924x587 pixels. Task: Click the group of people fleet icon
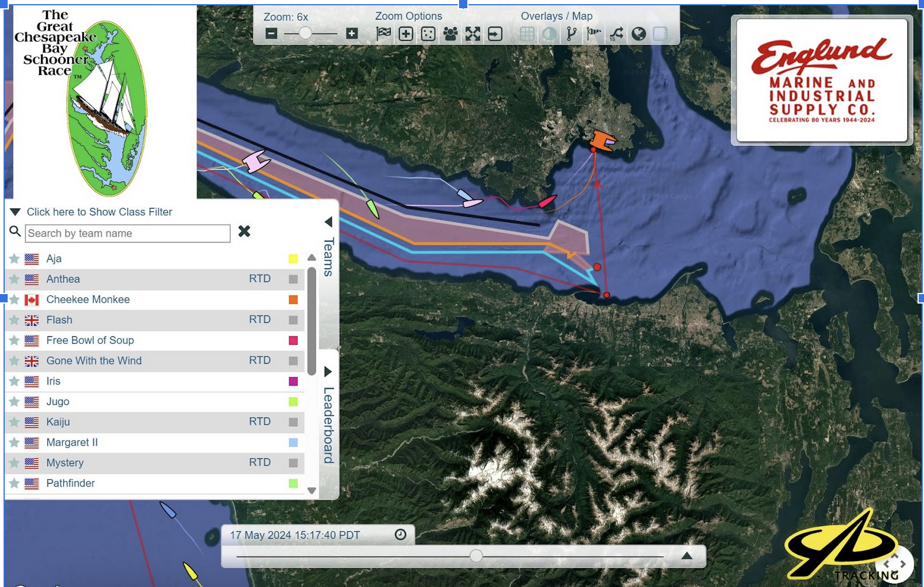(x=450, y=34)
